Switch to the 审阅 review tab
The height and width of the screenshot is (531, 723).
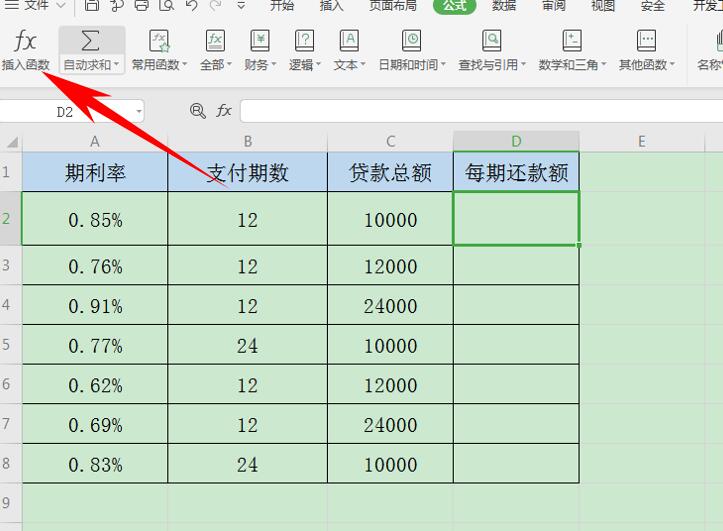click(553, 6)
